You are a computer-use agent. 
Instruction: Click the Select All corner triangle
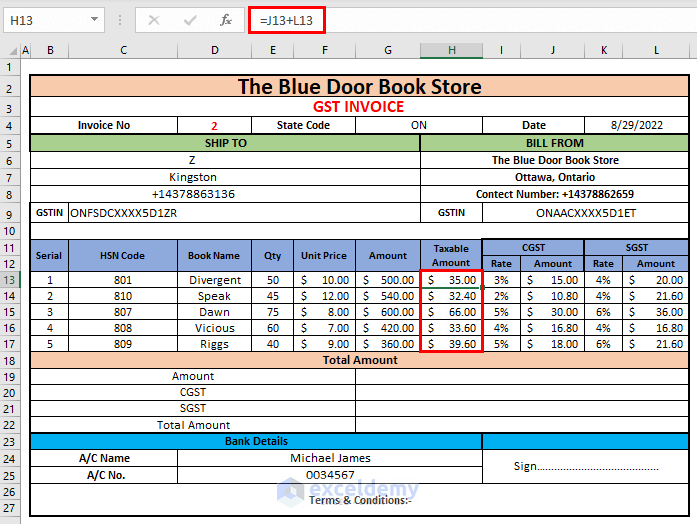(x=13, y=51)
